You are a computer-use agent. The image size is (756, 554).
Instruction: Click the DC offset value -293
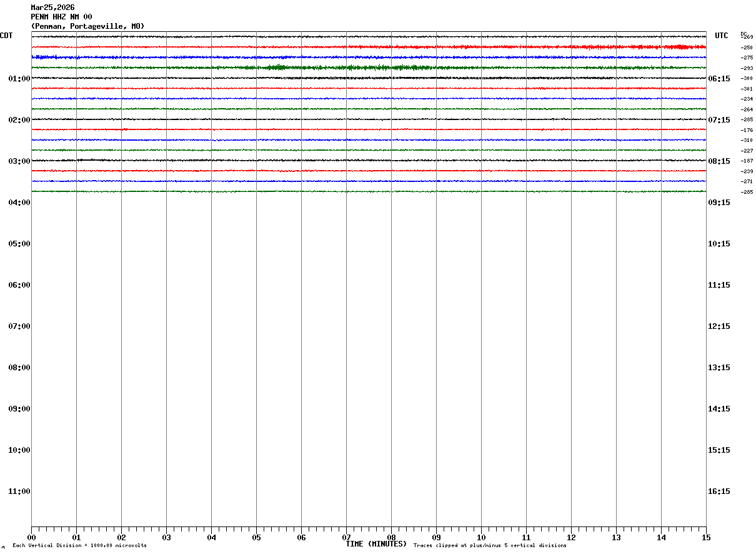(x=747, y=68)
